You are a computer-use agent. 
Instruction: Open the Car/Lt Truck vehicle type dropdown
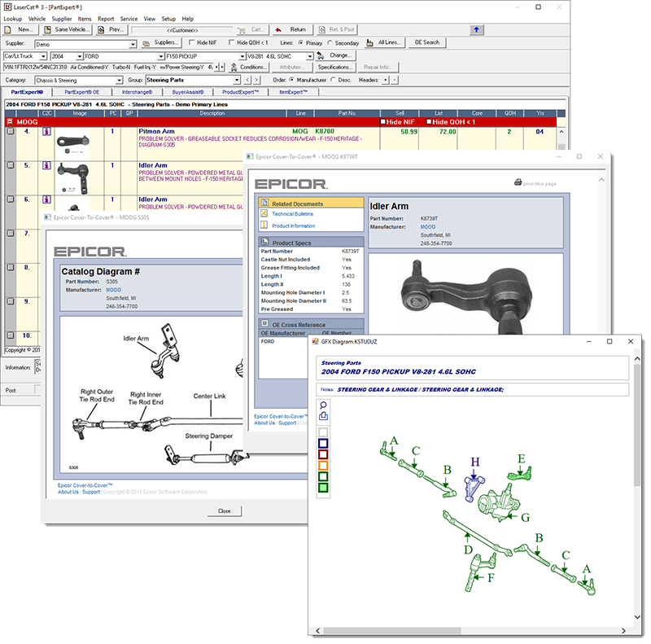pyautogui.click(x=43, y=56)
